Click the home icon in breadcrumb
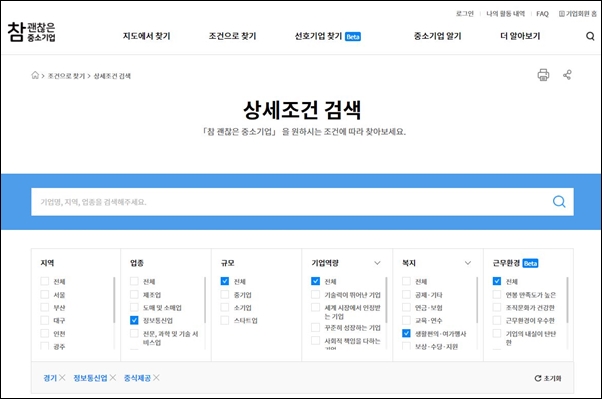This screenshot has width=602, height=399. (35, 75)
